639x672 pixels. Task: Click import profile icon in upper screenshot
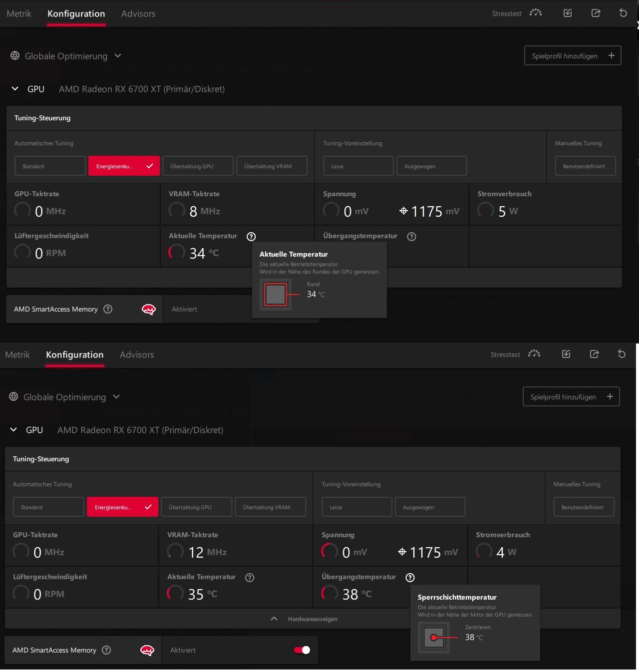tap(568, 13)
